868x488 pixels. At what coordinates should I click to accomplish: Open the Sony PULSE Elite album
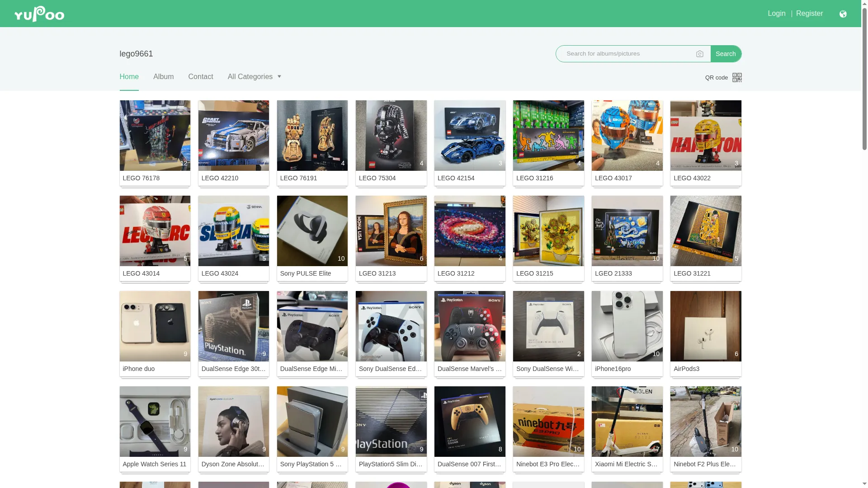pos(312,231)
